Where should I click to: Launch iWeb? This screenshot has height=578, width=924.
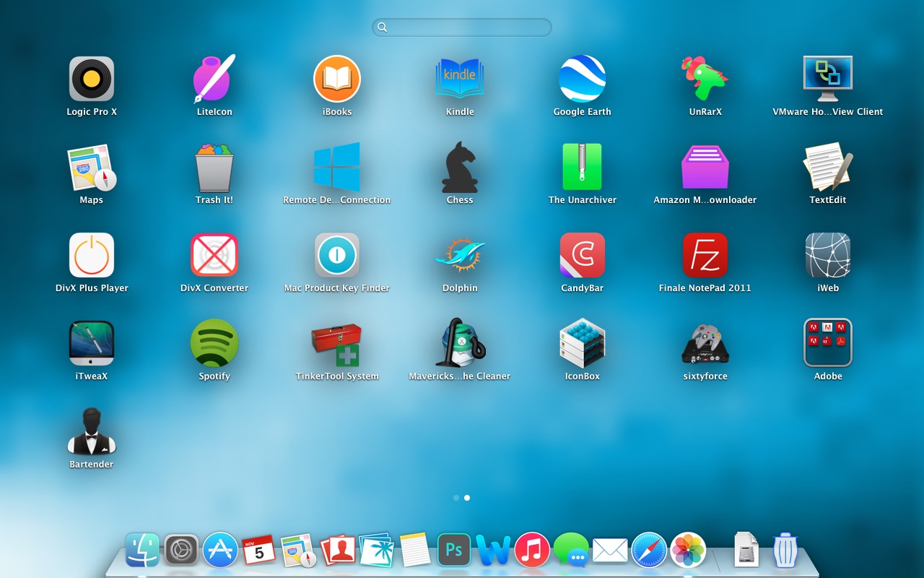coord(828,255)
